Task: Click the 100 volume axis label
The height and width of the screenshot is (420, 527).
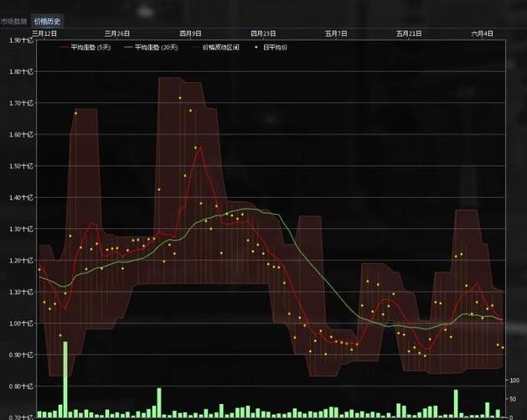Action: (513, 381)
